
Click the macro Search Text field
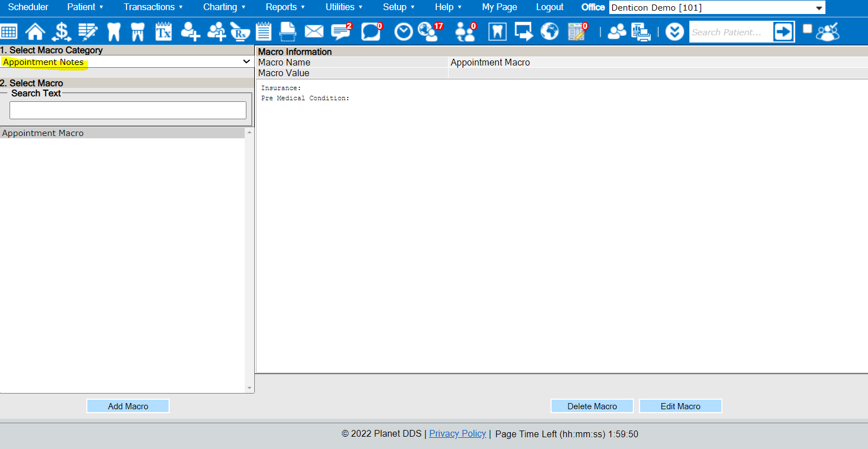click(x=128, y=110)
